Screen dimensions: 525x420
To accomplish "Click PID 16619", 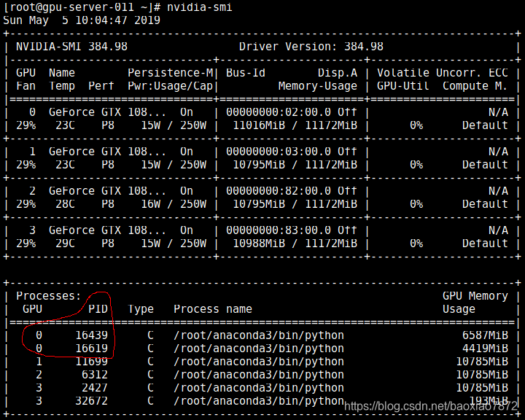I will point(91,349).
